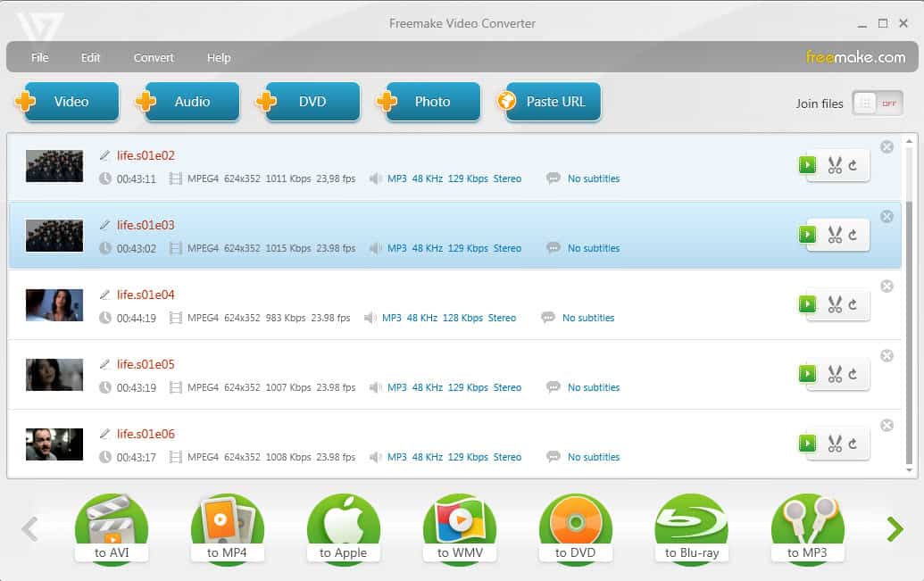Image resolution: width=924 pixels, height=581 pixels.
Task: Rename life.s01e05 using pencil icon
Action: click(104, 364)
